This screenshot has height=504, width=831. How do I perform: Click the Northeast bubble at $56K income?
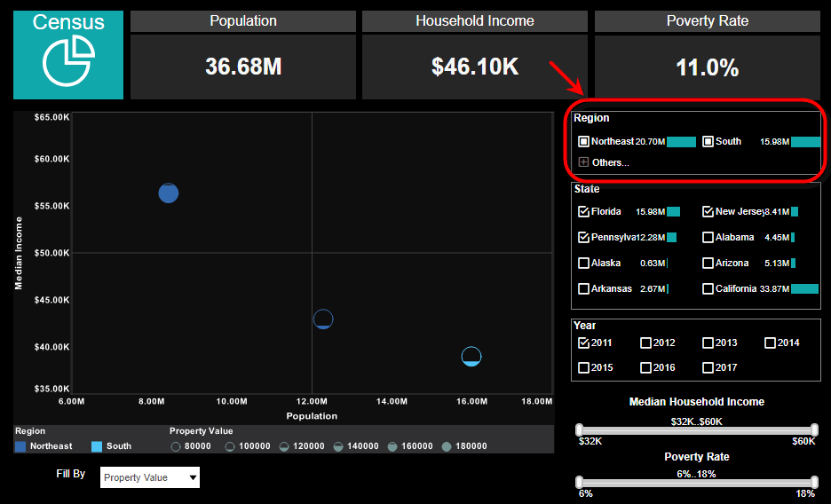pyautogui.click(x=169, y=193)
